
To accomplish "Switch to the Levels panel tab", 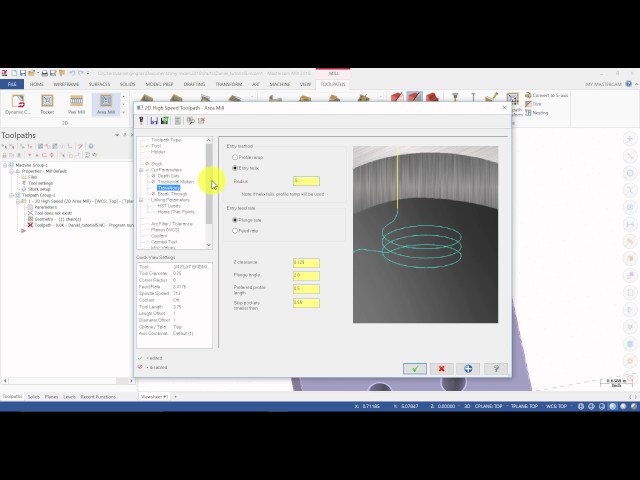I will tap(69, 397).
